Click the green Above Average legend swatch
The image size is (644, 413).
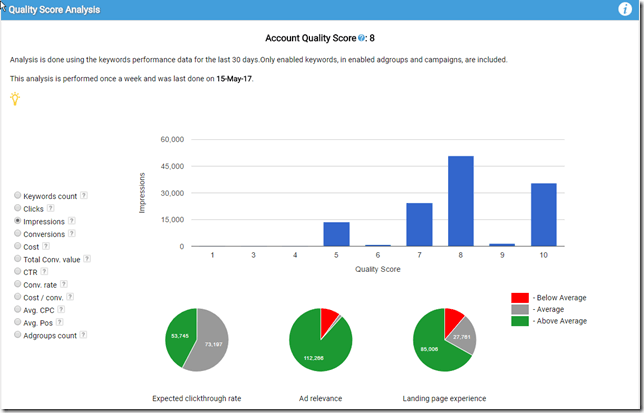(x=519, y=321)
